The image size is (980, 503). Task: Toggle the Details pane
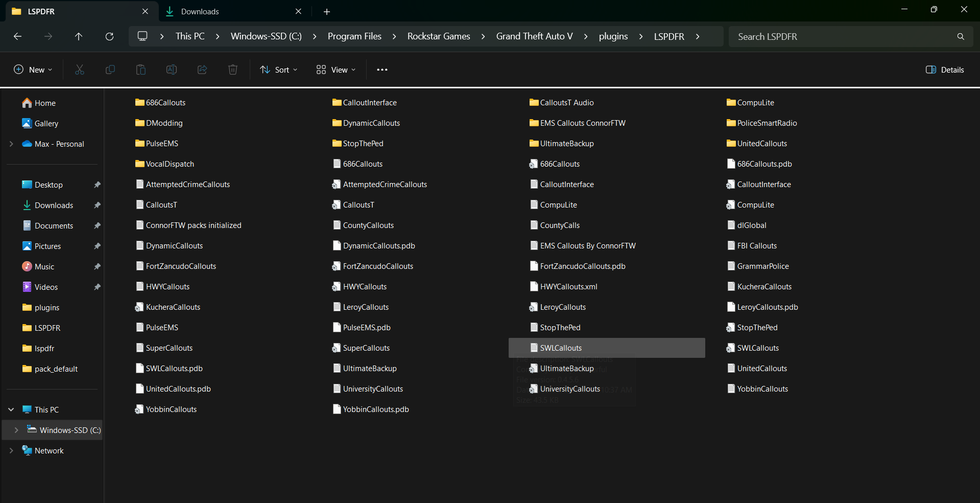[945, 70]
